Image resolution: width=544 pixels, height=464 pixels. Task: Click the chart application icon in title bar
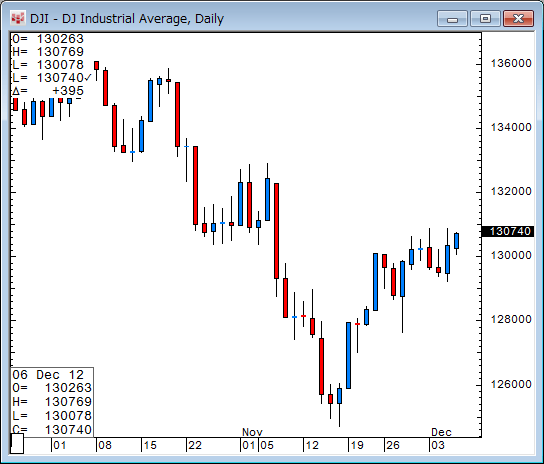click(18, 18)
